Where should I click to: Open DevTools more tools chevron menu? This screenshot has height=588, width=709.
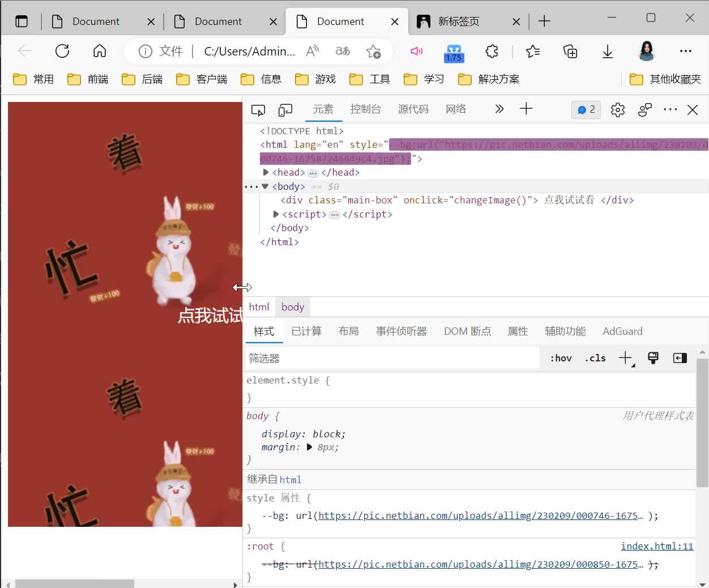499,109
